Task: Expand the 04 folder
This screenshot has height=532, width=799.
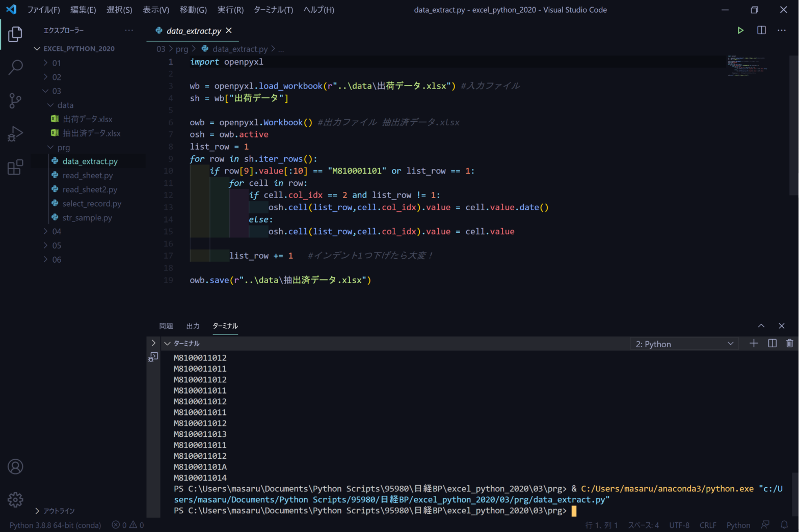Action: tap(56, 232)
